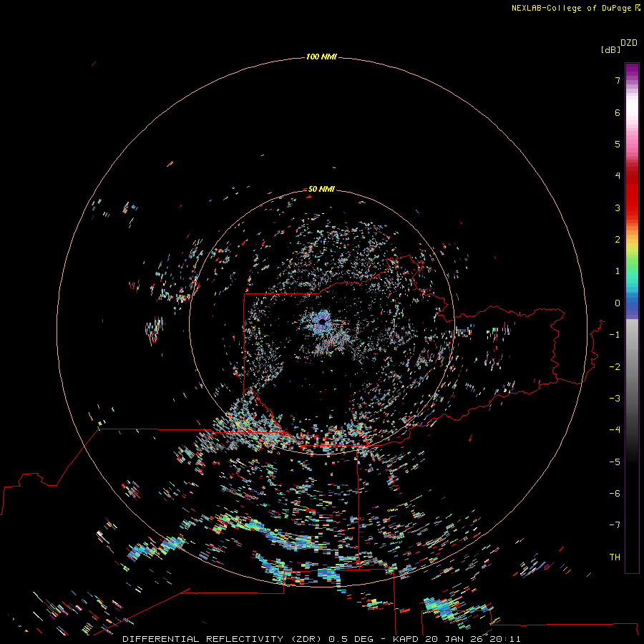Click the 20:11 timestamp text

[504, 639]
